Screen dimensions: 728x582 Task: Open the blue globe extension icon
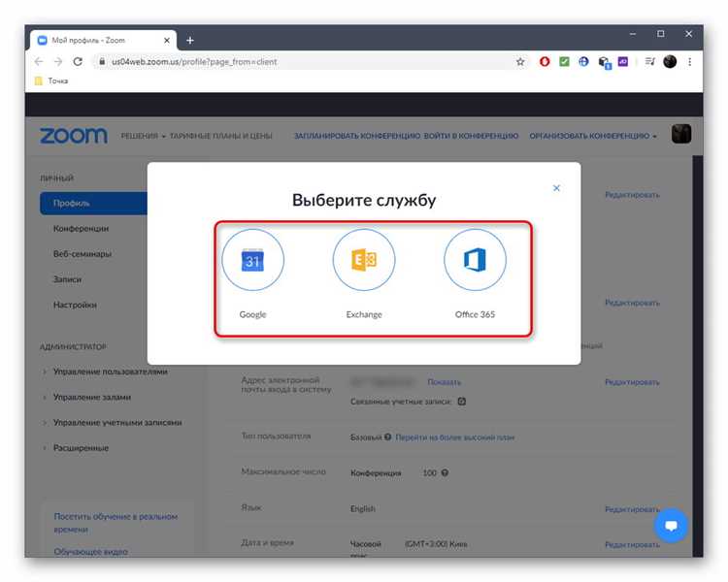pos(583,61)
